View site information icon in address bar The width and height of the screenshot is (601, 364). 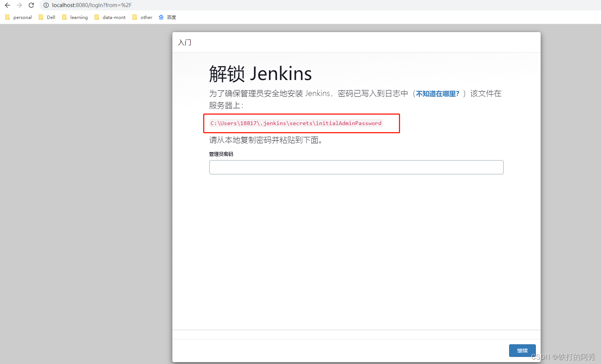pyautogui.click(x=46, y=5)
